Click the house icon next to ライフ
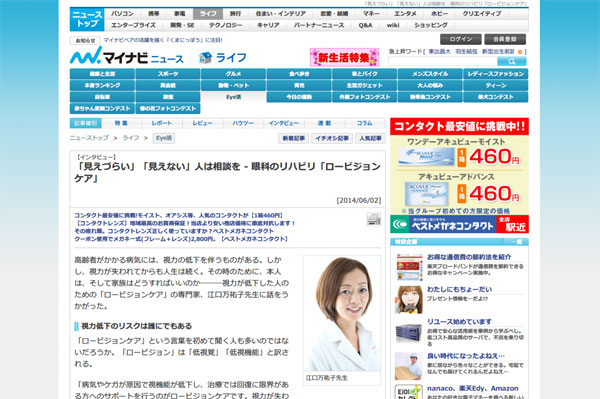This screenshot has height=399, width=600. [205, 57]
